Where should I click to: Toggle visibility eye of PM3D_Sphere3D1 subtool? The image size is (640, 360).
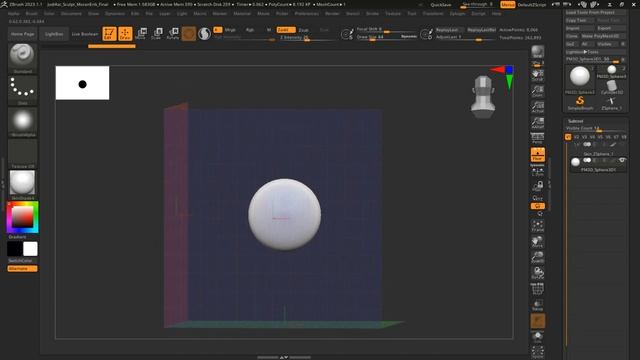[x=622, y=160]
